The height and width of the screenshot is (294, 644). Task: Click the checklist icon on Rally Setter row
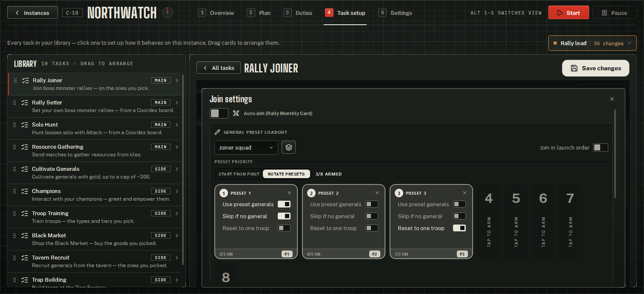point(25,103)
